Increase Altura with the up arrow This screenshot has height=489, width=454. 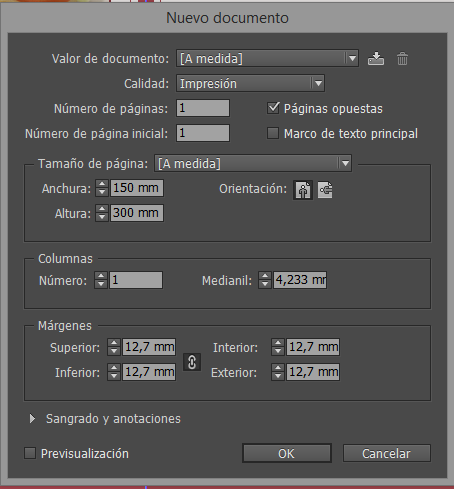coord(102,209)
